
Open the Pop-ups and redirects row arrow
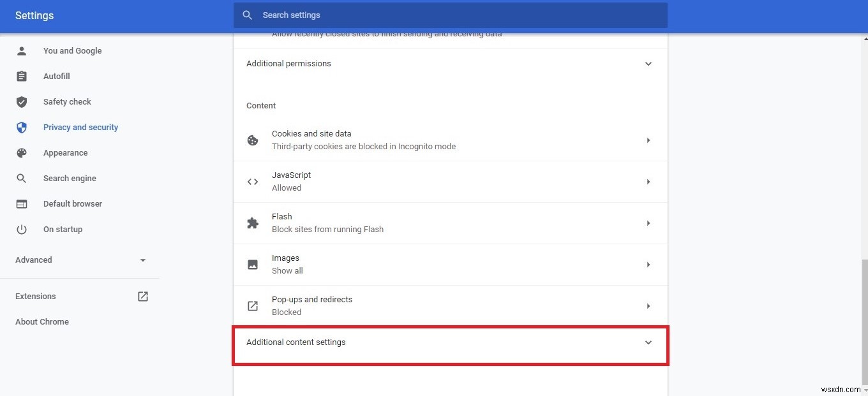[x=648, y=306]
